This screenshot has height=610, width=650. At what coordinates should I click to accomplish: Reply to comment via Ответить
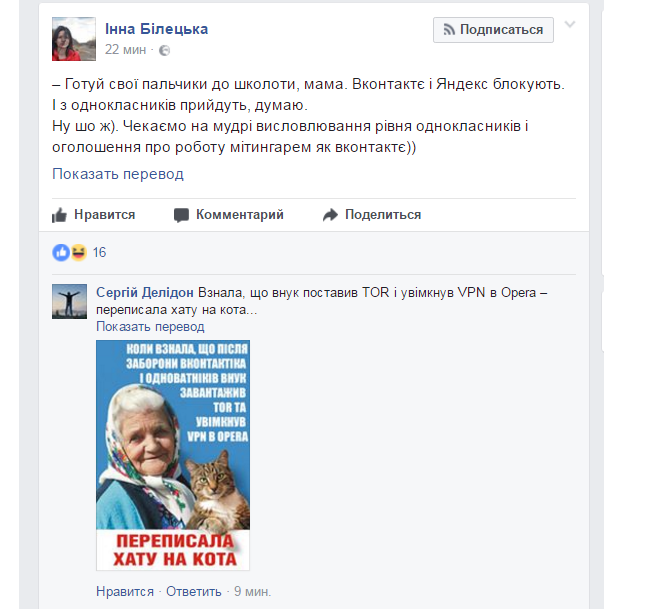pos(194,591)
